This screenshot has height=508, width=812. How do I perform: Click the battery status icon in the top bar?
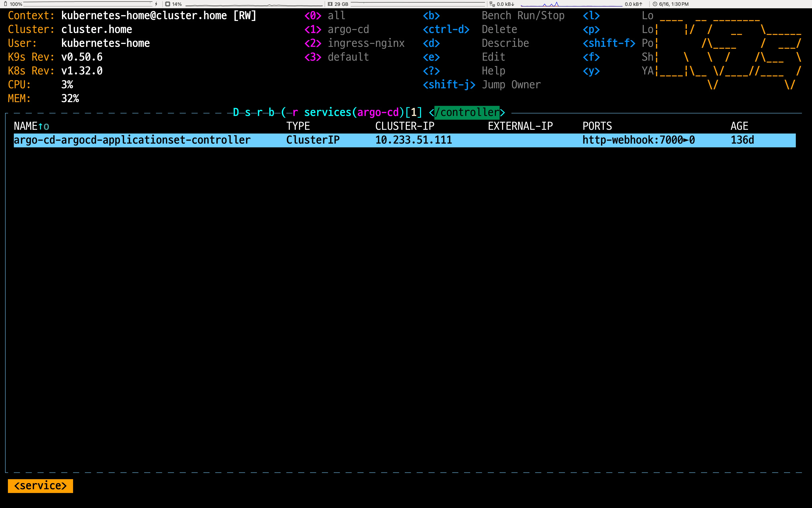point(5,4)
